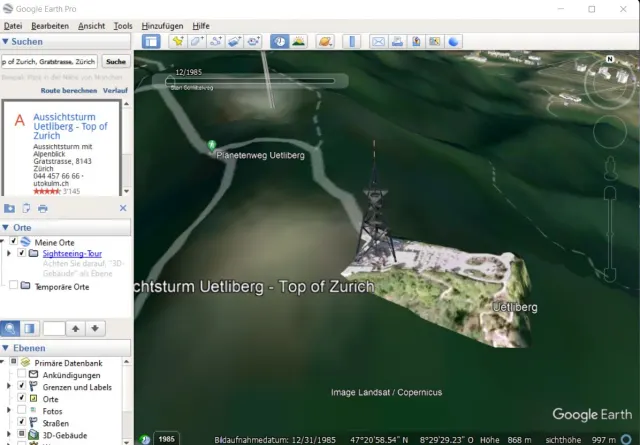Image resolution: width=640 pixels, height=445 pixels.
Task: Collapse the Suchen panel
Action: pyautogui.click(x=6, y=42)
